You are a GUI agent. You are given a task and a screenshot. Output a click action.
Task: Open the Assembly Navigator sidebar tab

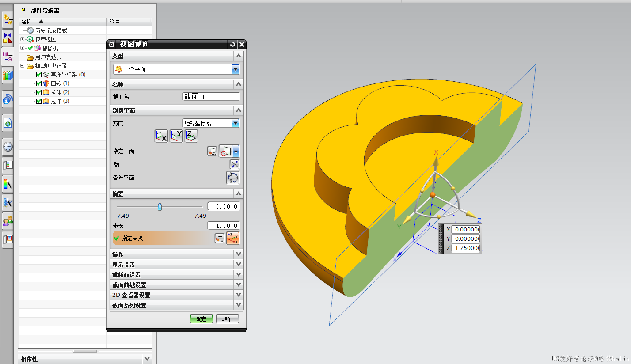pos(8,20)
